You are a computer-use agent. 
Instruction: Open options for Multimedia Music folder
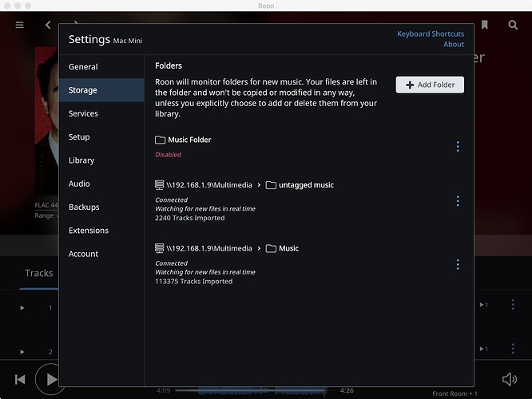coord(458,264)
